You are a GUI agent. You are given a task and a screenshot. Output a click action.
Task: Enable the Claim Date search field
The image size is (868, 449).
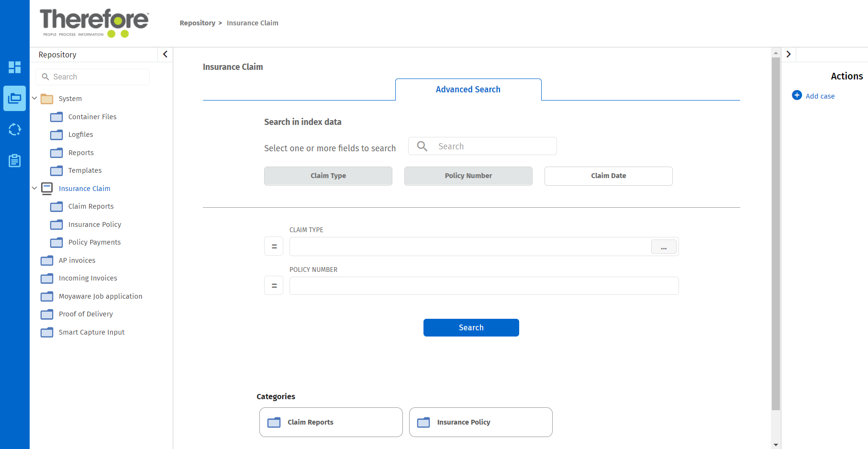coord(608,176)
